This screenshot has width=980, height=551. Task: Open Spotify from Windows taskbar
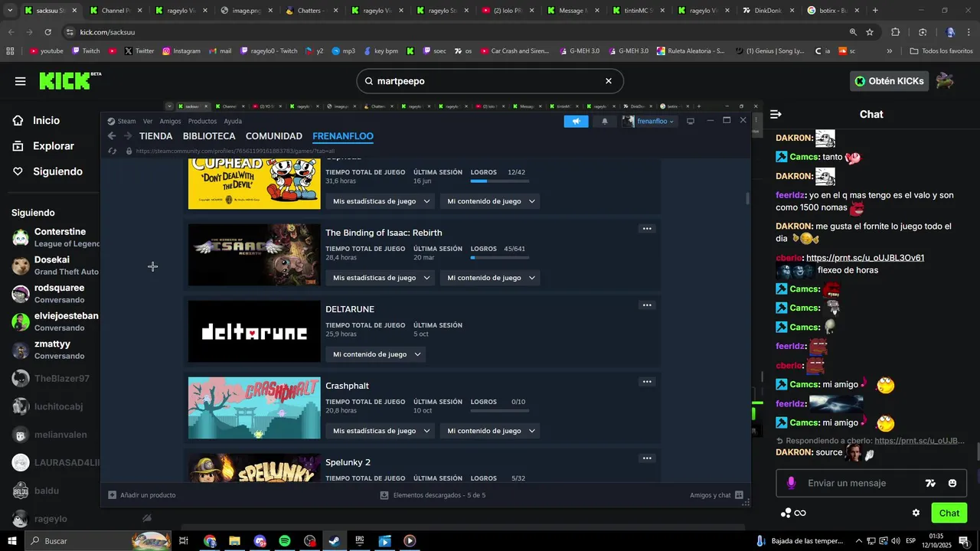285,541
